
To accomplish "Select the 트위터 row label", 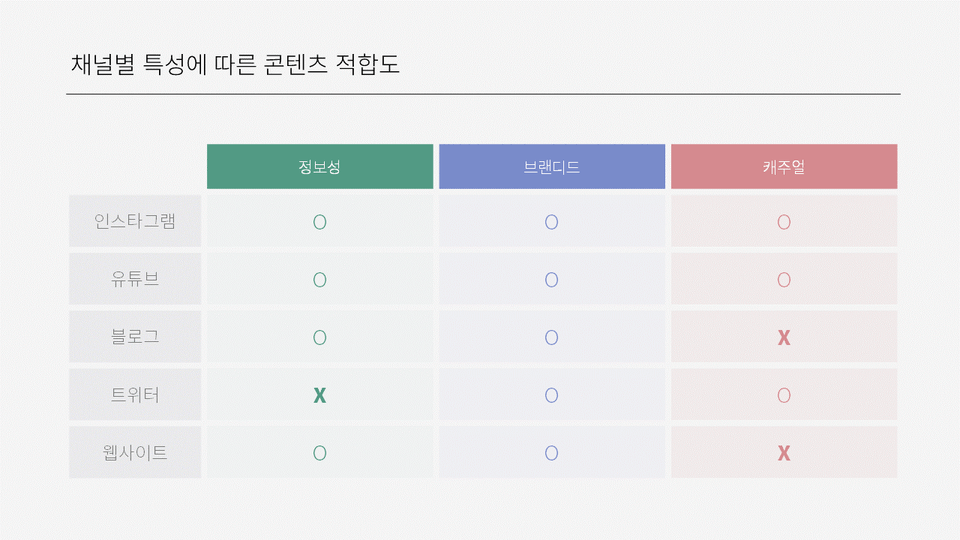I will pyautogui.click(x=135, y=394).
